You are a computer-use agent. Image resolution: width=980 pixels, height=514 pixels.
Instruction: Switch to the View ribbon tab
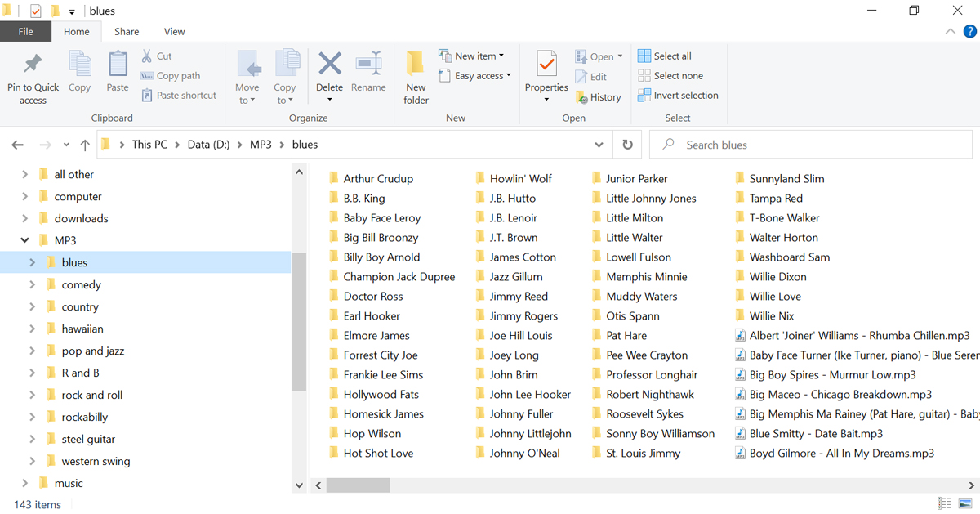[175, 32]
